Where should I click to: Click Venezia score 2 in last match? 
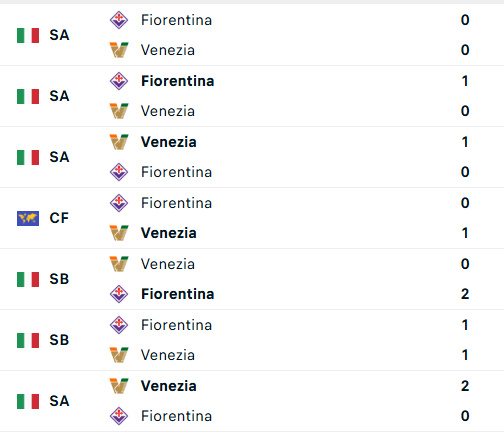(x=465, y=386)
